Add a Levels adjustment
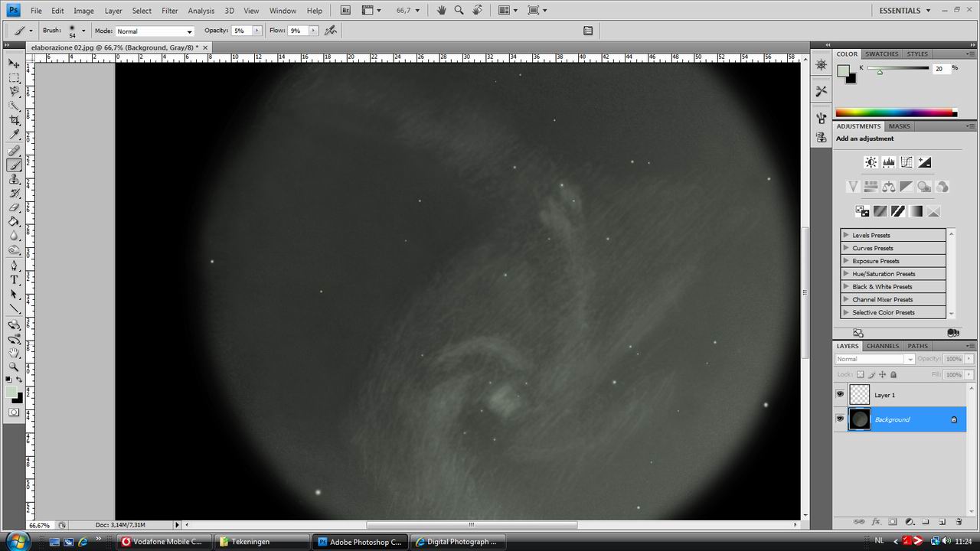 pos(889,162)
